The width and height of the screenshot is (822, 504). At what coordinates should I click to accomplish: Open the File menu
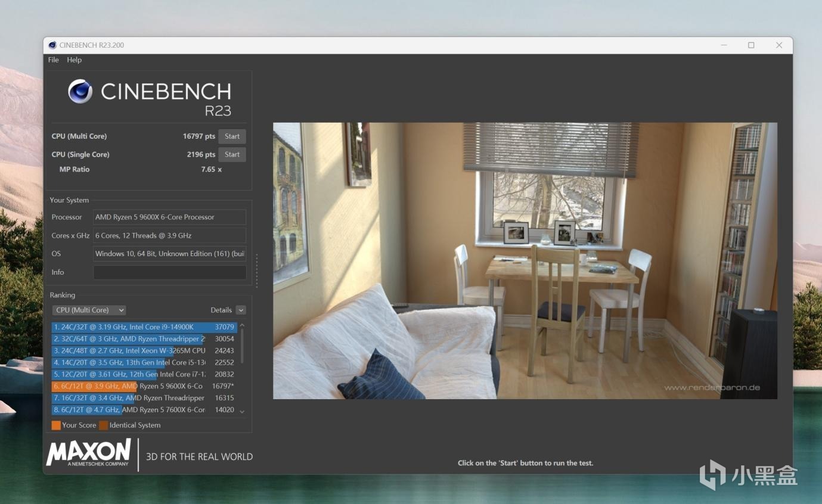pos(53,60)
